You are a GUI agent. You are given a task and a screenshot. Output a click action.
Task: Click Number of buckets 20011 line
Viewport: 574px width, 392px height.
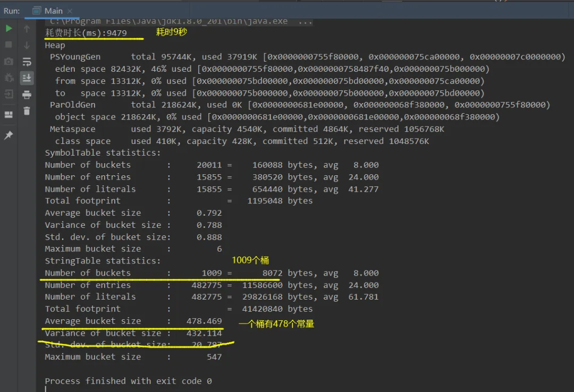[212, 165]
